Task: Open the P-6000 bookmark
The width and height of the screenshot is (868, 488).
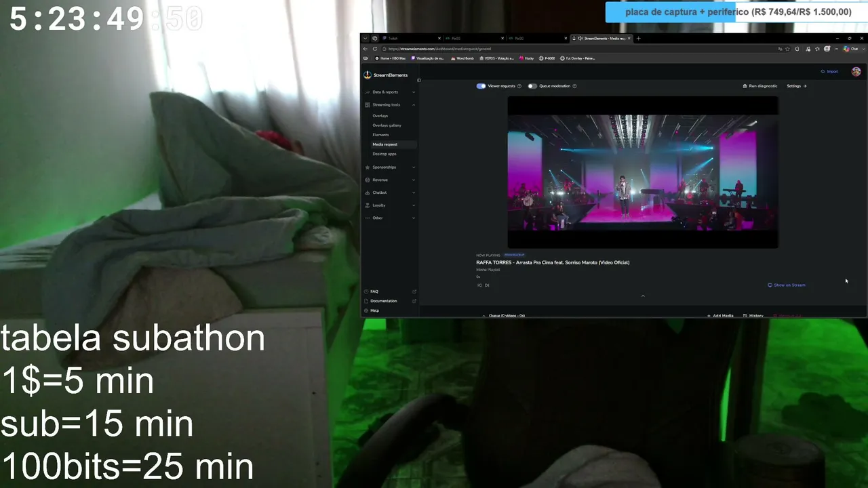Action: [x=547, y=58]
